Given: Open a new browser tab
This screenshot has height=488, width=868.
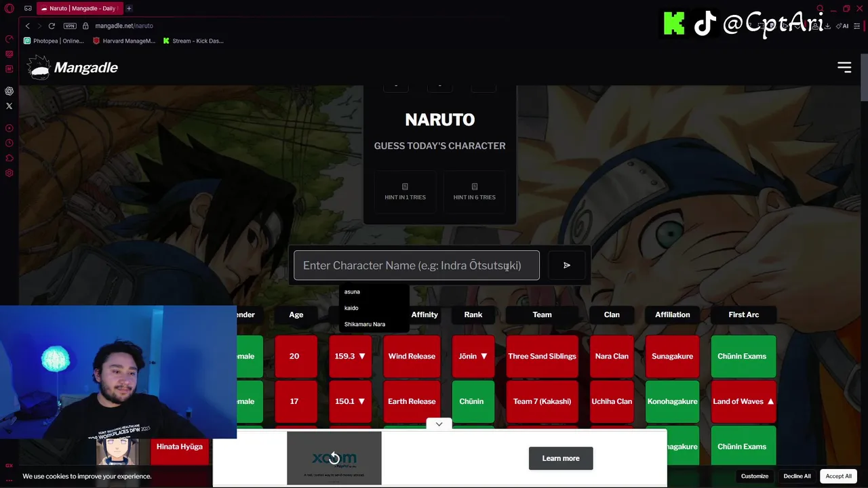Looking at the screenshot, I should pos(129,9).
